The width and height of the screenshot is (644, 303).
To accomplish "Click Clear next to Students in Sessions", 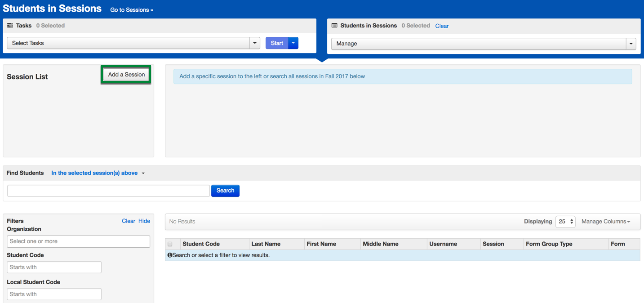I will point(442,26).
